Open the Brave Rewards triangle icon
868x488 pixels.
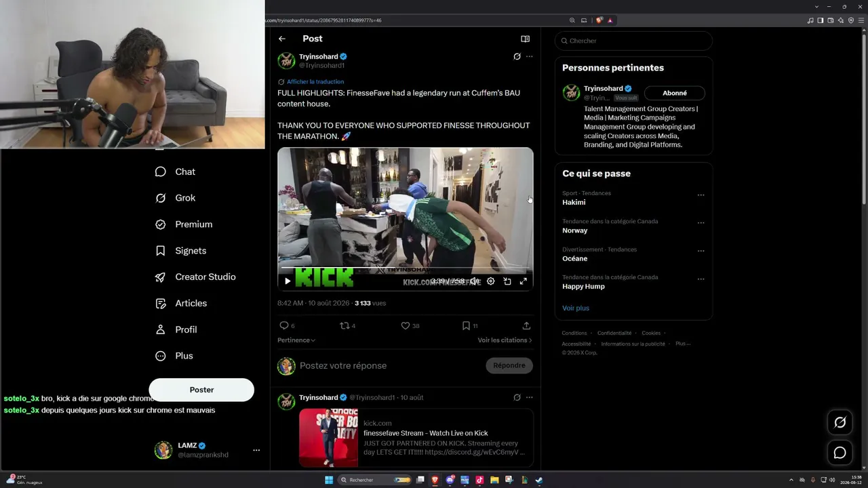click(610, 20)
